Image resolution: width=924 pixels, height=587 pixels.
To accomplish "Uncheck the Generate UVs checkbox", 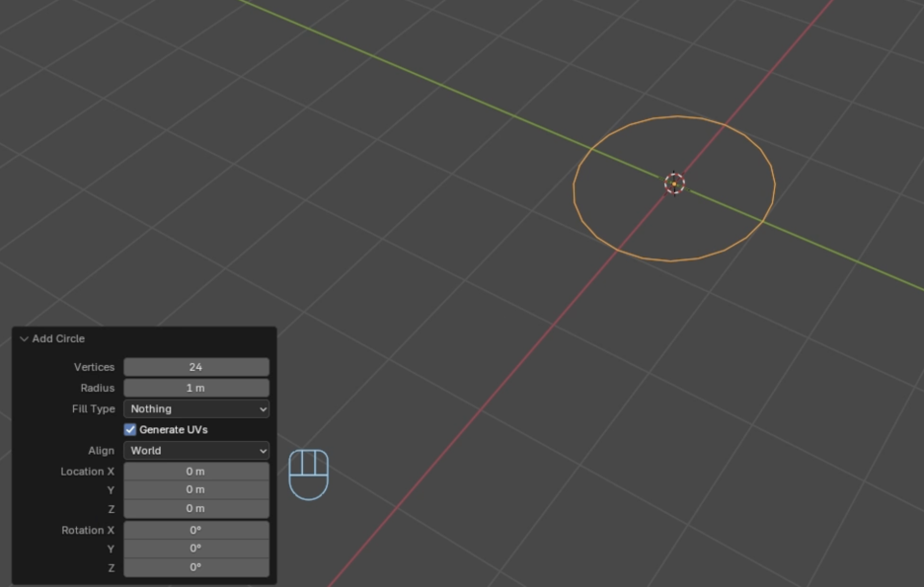I will tap(130, 430).
